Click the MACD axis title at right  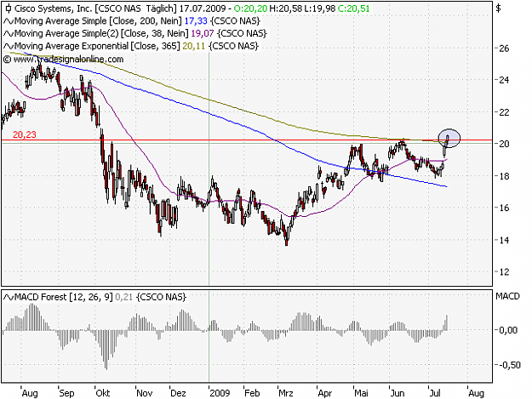pos(507,297)
